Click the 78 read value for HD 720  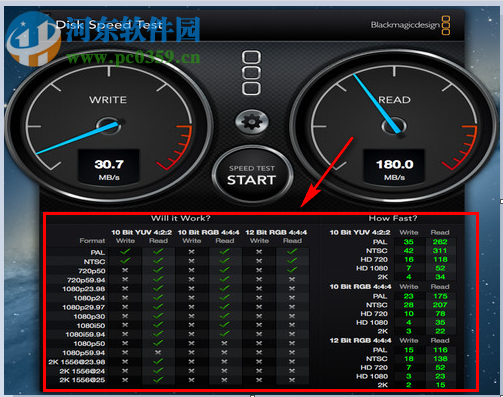point(440,314)
